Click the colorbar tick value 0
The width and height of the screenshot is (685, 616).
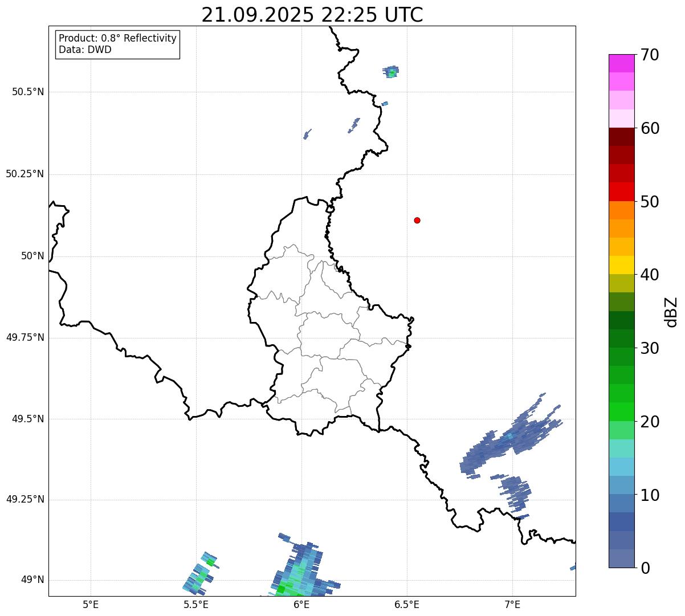[x=645, y=568]
